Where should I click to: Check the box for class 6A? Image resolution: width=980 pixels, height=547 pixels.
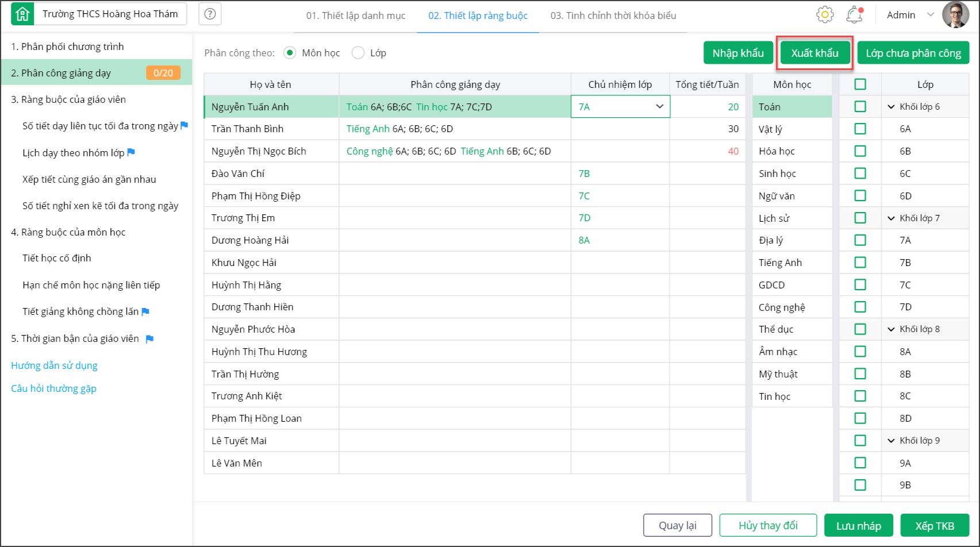pyautogui.click(x=860, y=129)
